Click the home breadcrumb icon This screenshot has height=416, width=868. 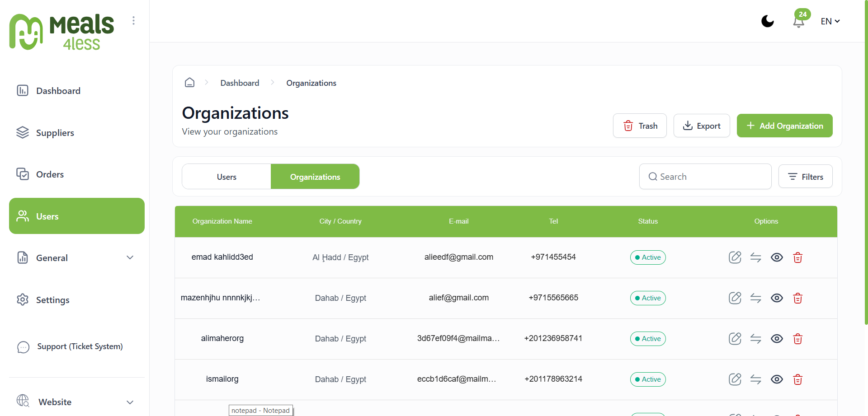coord(190,83)
